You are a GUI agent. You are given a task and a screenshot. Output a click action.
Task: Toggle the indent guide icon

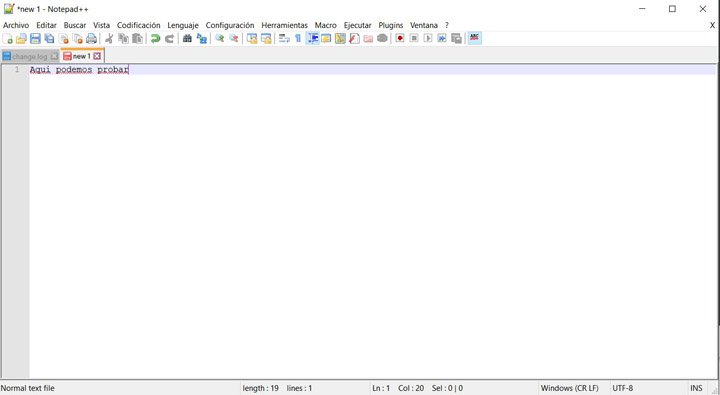point(312,39)
